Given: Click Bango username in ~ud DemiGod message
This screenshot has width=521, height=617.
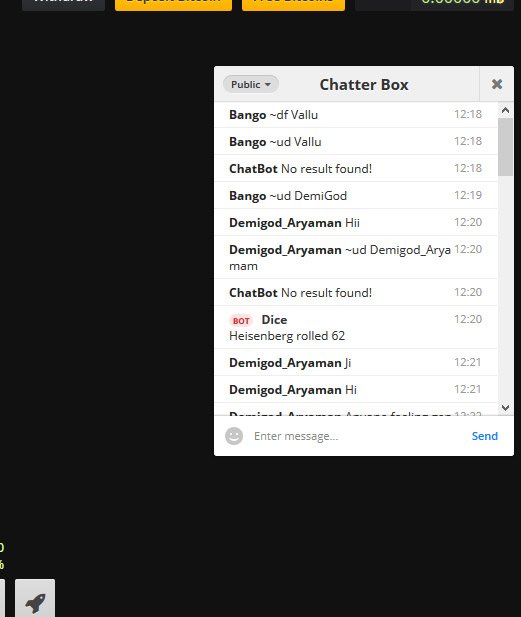Looking at the screenshot, I should coord(248,196).
